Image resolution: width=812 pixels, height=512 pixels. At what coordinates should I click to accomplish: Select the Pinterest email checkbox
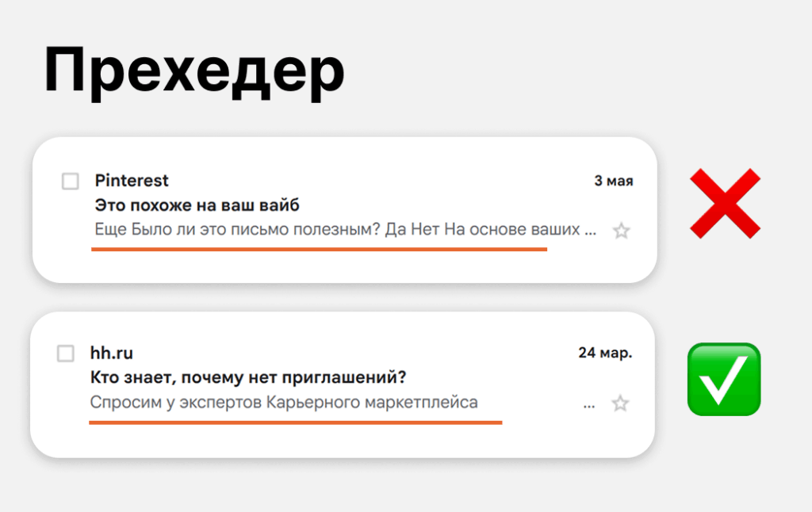(x=71, y=181)
